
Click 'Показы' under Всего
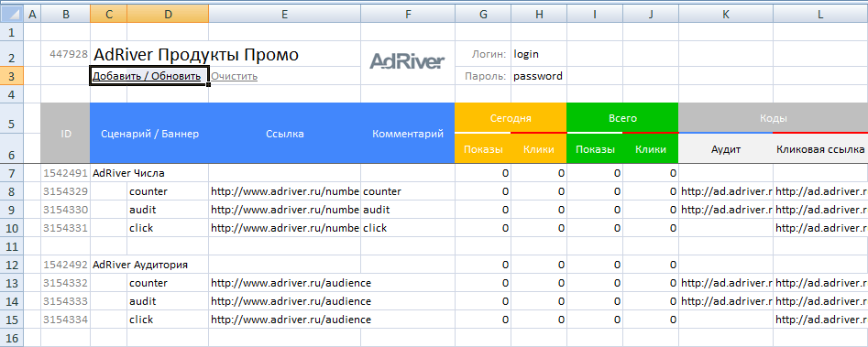[x=595, y=149]
